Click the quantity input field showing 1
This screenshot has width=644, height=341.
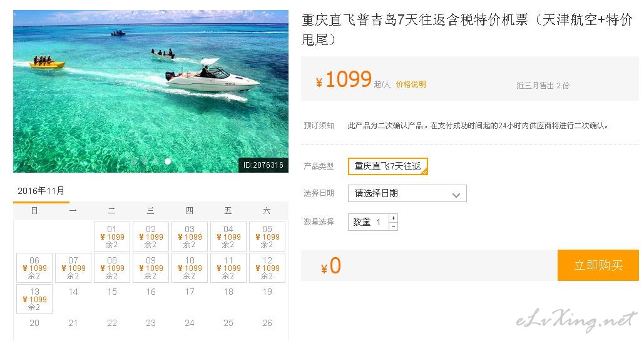(x=368, y=222)
